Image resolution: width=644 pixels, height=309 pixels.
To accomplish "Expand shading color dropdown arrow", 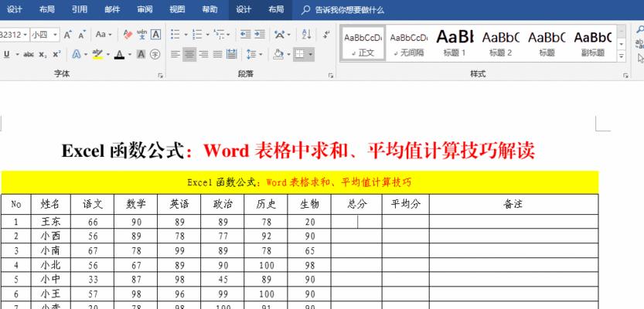I will [x=288, y=54].
